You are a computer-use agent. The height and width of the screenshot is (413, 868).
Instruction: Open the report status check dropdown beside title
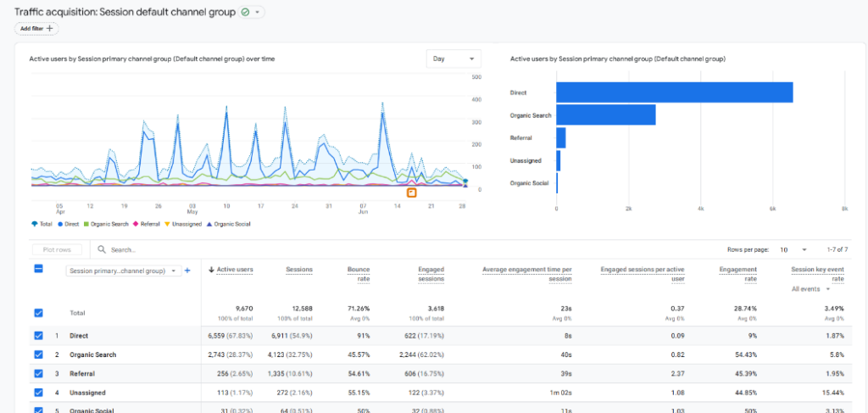tap(251, 12)
